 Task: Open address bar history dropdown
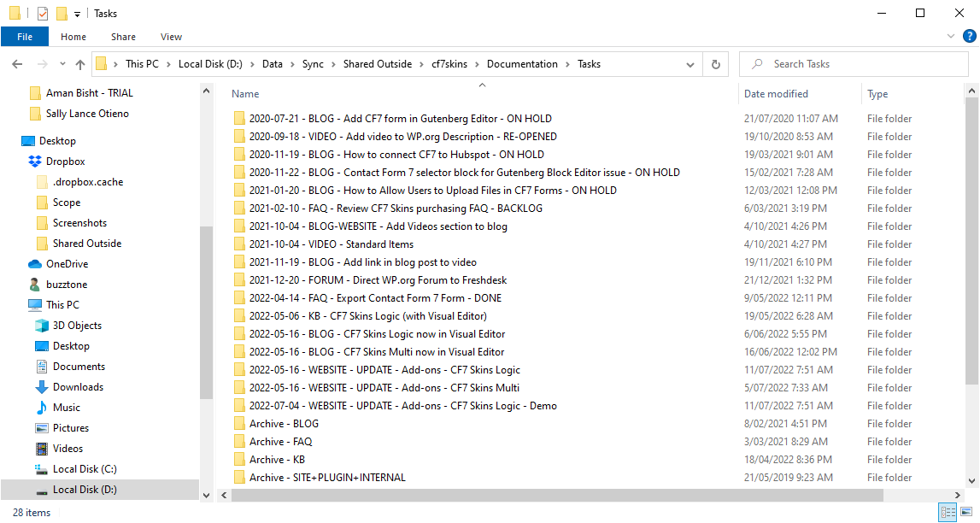[x=690, y=64]
